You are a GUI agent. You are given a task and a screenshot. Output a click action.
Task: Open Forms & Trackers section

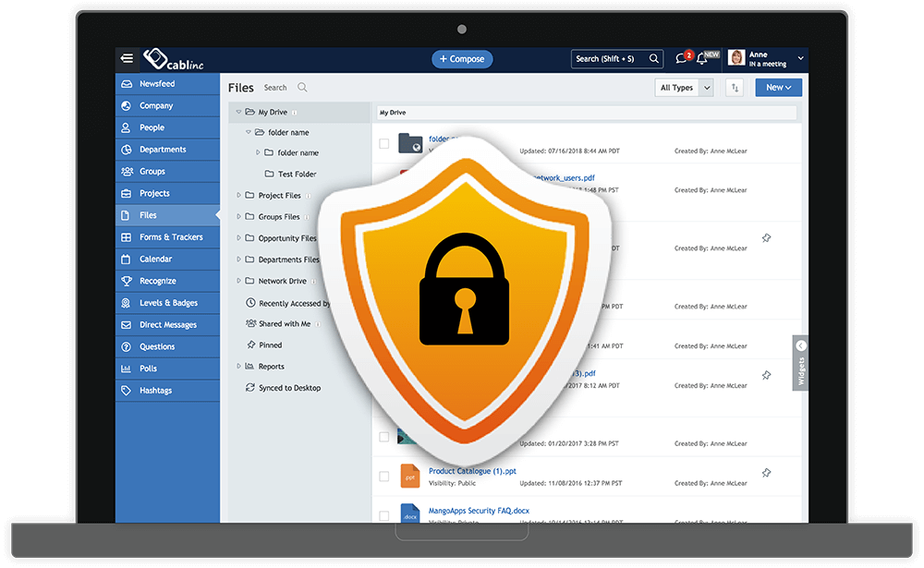click(167, 236)
